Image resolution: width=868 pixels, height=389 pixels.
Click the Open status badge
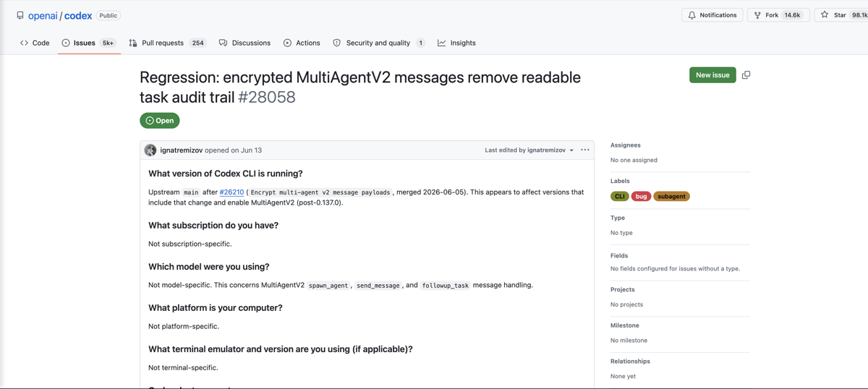160,121
